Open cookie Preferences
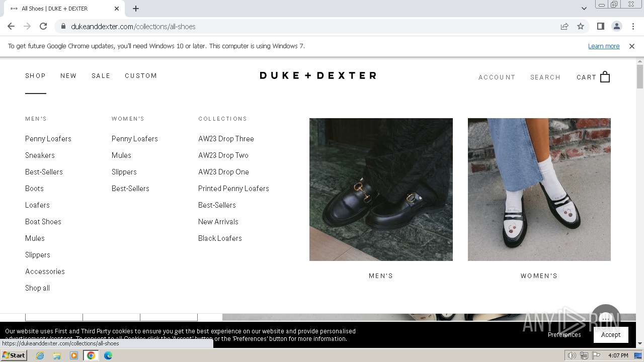Image resolution: width=644 pixels, height=362 pixels. point(564,335)
